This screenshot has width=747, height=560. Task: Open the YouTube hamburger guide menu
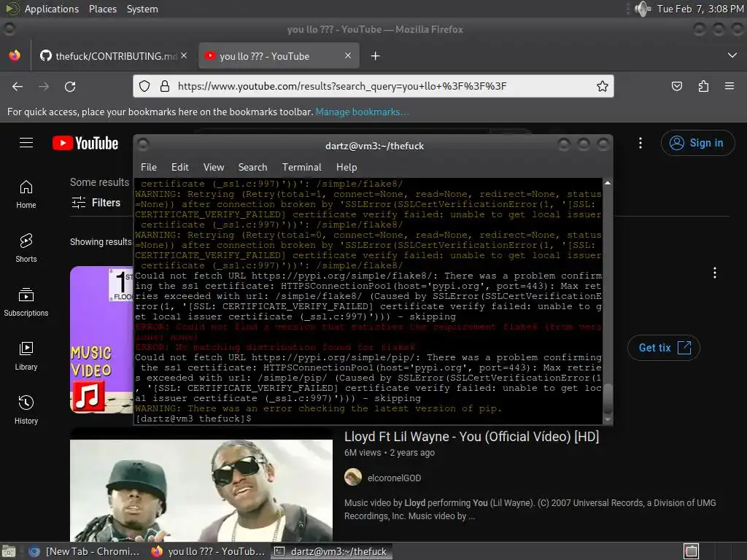click(26, 143)
